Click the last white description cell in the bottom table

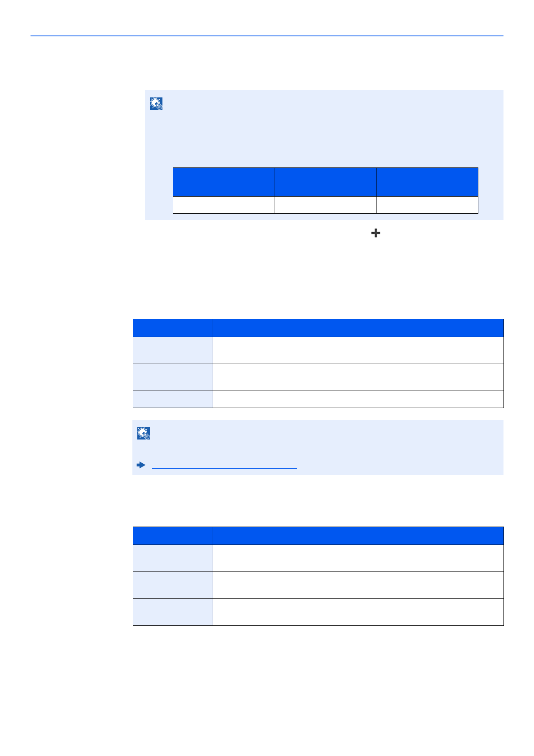coord(358,612)
